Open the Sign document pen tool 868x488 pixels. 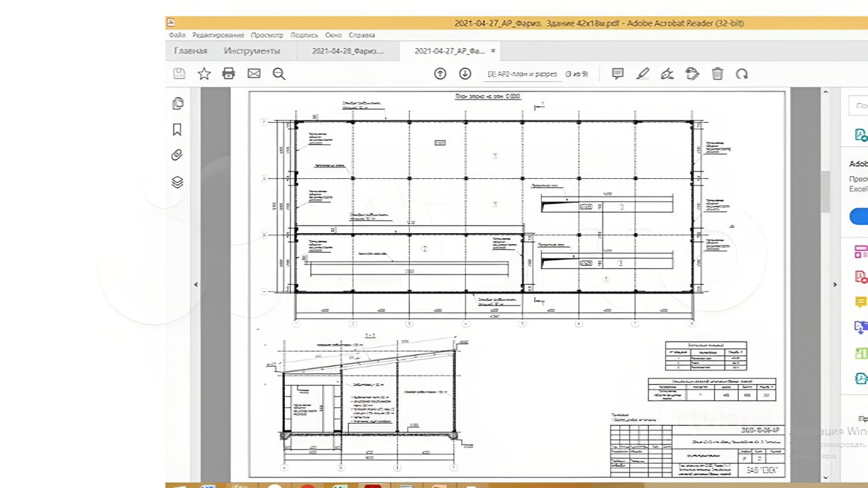pos(667,74)
